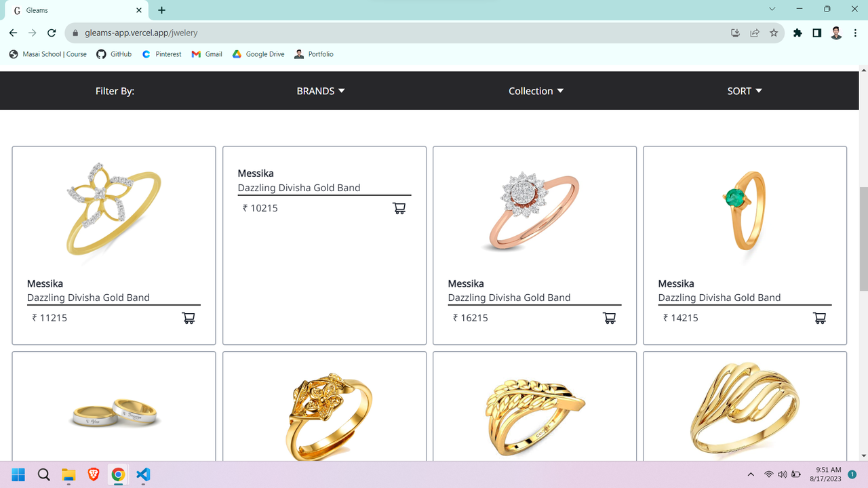Viewport: 868px width, 488px height.
Task: Open the GitHub bookmark
Action: tap(114, 54)
